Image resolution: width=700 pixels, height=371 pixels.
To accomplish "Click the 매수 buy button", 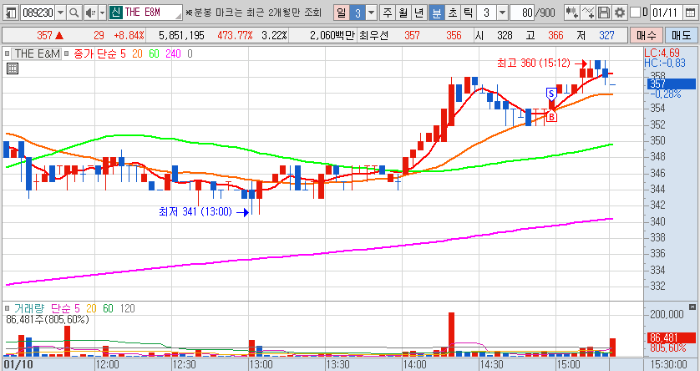I will tap(646, 35).
